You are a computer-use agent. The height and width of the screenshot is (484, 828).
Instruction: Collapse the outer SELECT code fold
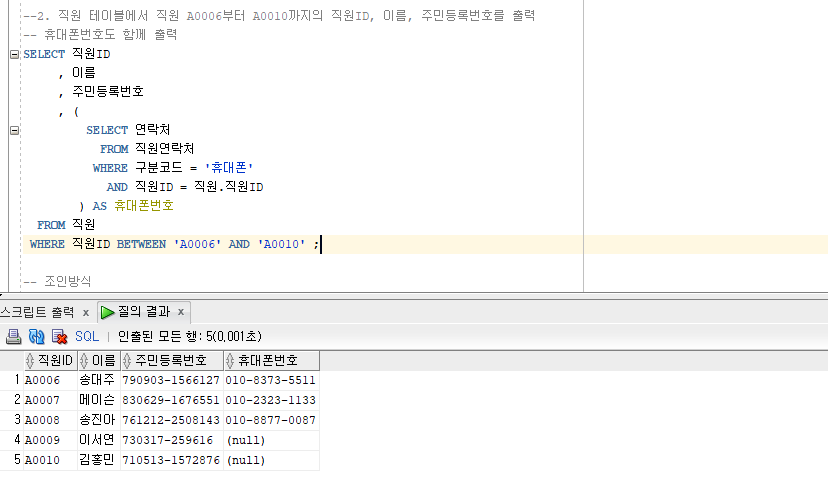pos(15,54)
